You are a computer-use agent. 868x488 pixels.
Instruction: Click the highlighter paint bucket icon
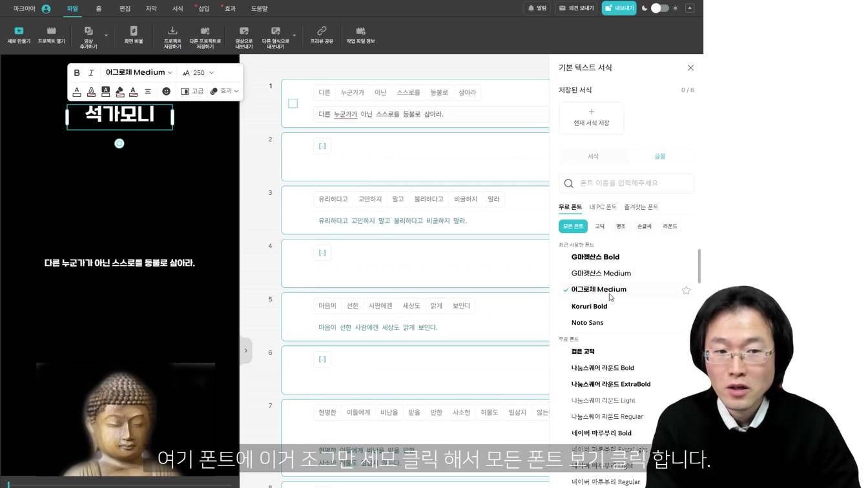[119, 92]
